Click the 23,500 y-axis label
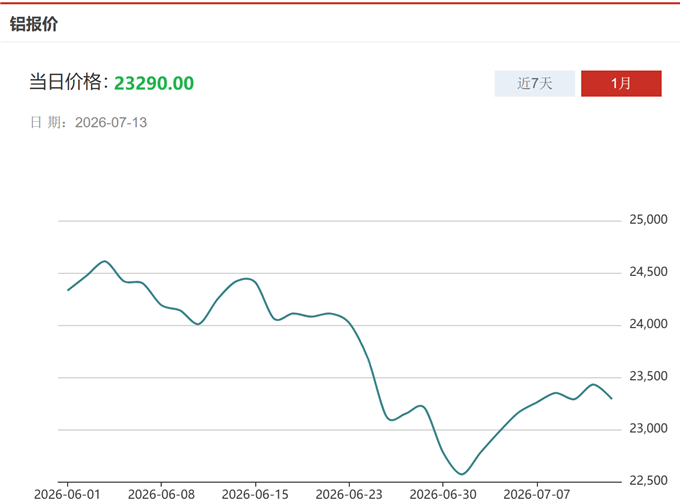680x501 pixels. click(x=648, y=376)
